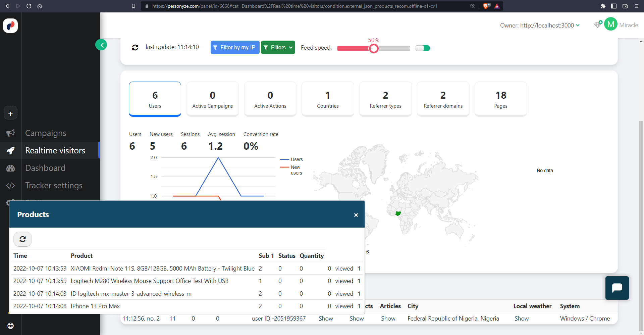Click IPhone 13 Pro Max row
This screenshot has height=335, width=644.
click(x=187, y=306)
